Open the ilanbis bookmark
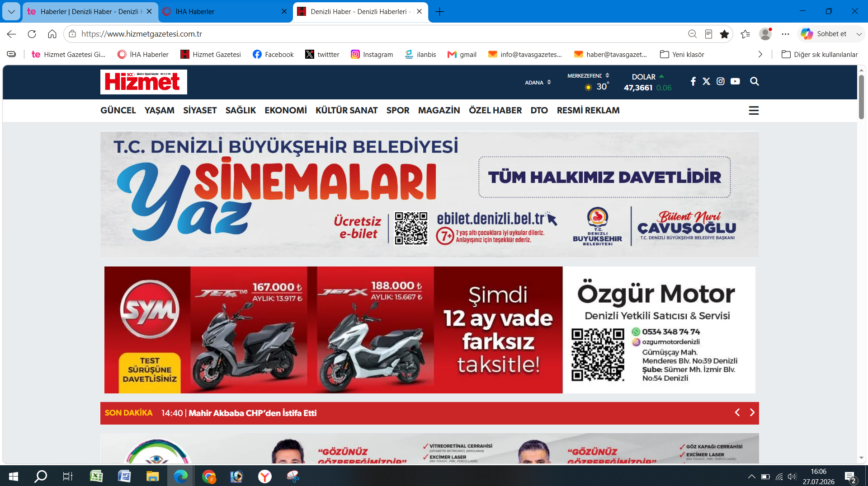This screenshot has width=868, height=486. point(420,54)
